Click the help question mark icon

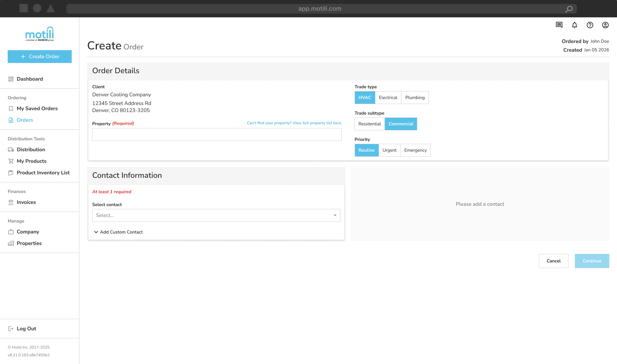pos(590,25)
